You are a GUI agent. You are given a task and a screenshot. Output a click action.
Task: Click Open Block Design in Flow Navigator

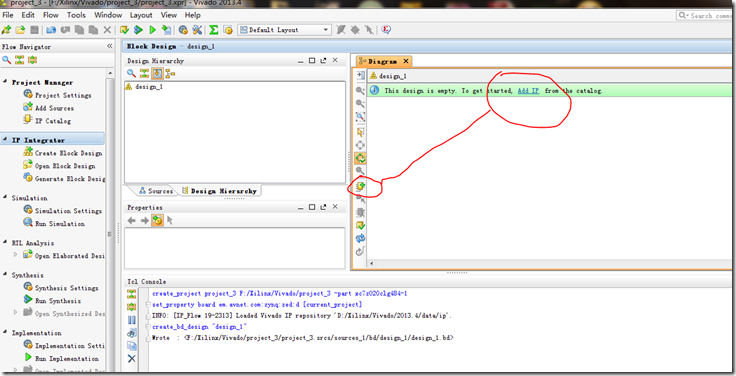(60, 166)
